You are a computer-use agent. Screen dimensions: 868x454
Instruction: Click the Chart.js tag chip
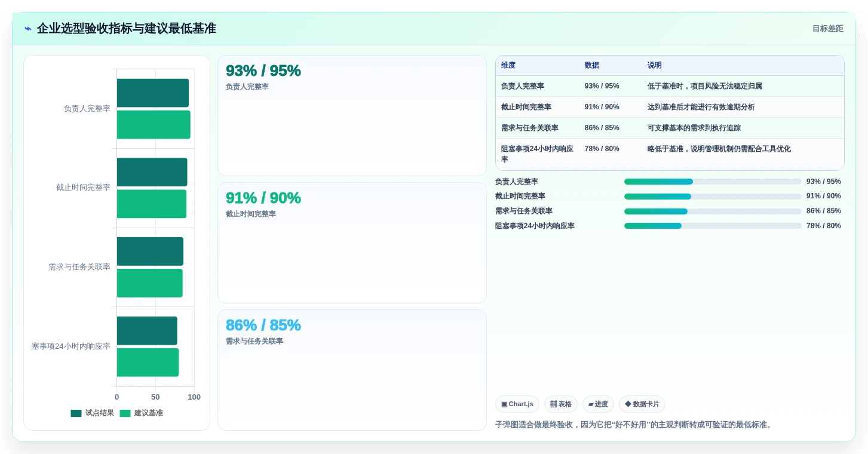[517, 404]
